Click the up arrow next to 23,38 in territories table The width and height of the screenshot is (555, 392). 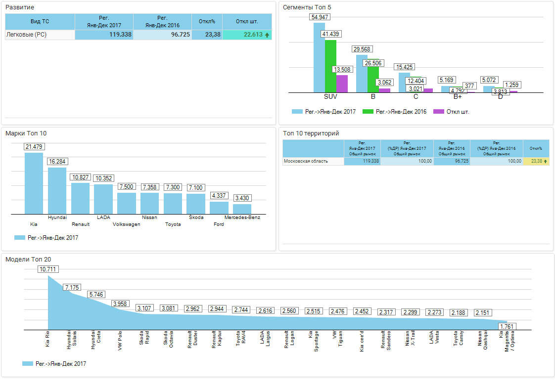[545, 161]
